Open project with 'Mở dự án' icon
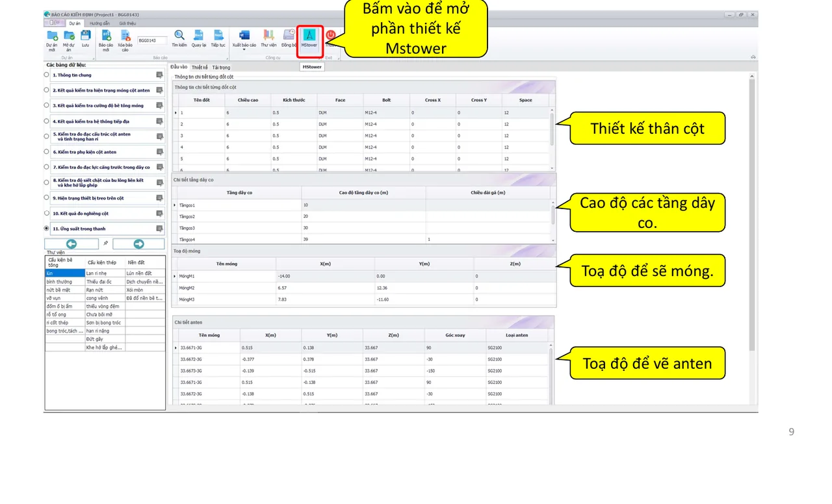Viewport: 832px width, 504px height. pos(69,35)
